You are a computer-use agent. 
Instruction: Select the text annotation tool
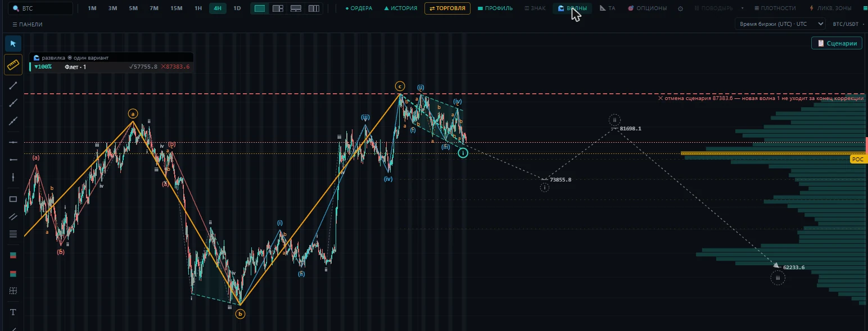click(x=13, y=312)
